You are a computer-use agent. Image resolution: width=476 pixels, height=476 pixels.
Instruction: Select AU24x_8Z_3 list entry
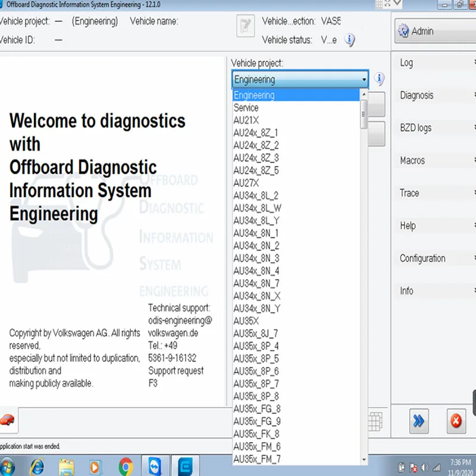[296, 158]
